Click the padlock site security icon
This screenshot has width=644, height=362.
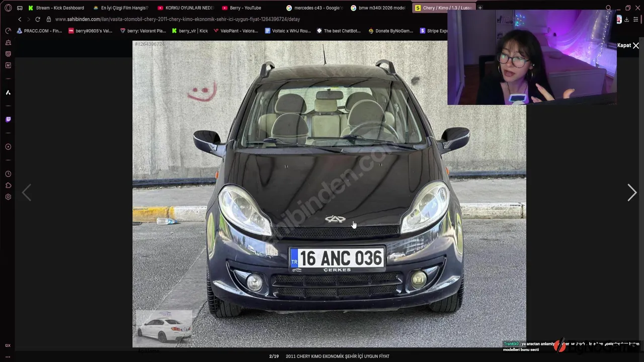coord(49,19)
